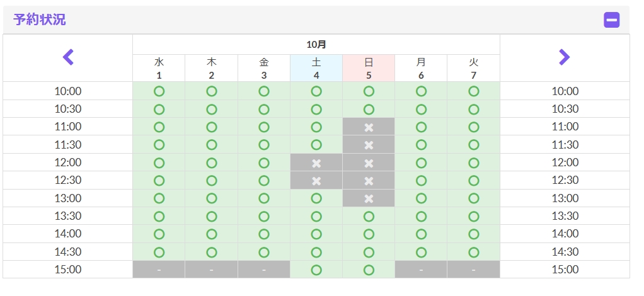Image resolution: width=644 pixels, height=296 pixels.
Task: Click the 10月 month header
Action: [x=316, y=45]
